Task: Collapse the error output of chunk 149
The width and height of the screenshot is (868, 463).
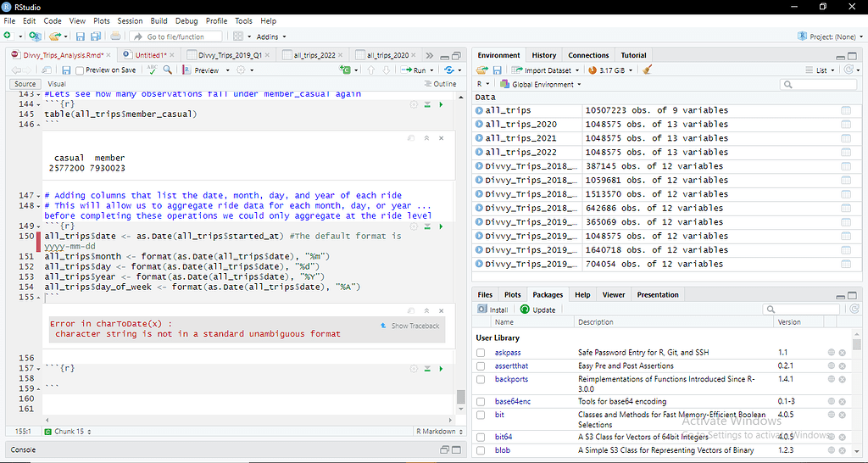Action: (426, 310)
